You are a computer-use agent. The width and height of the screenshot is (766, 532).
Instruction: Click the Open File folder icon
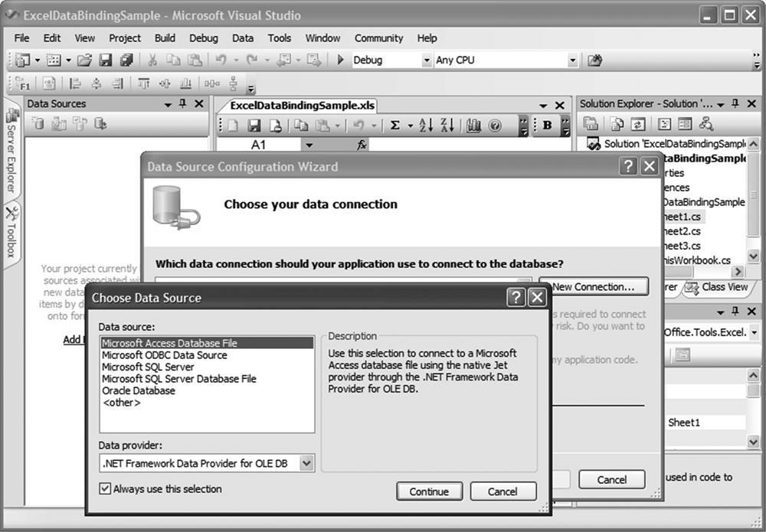pyautogui.click(x=84, y=60)
